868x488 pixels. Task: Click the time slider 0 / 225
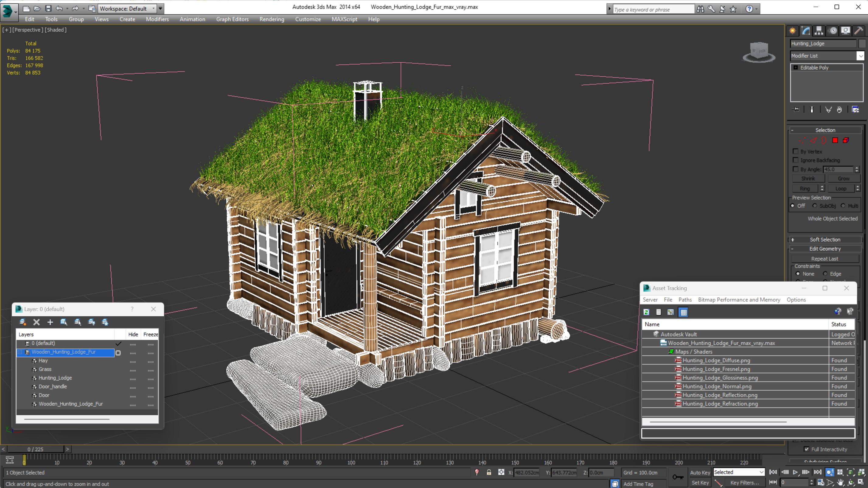click(x=35, y=449)
